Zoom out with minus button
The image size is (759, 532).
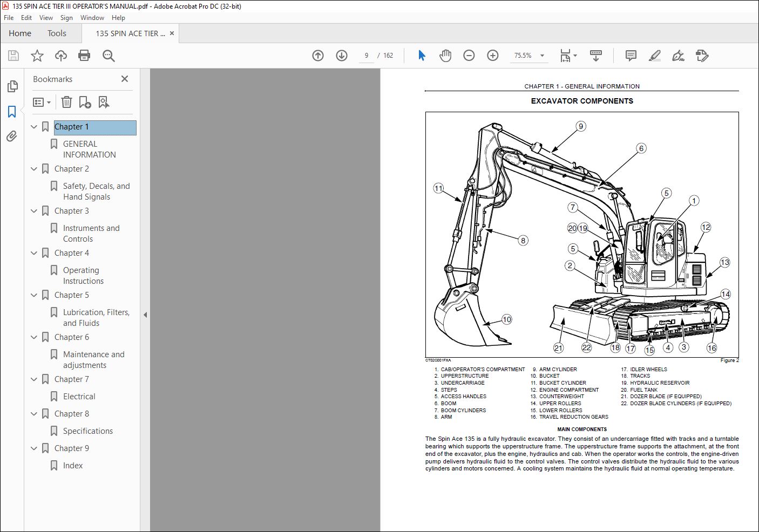[469, 56]
